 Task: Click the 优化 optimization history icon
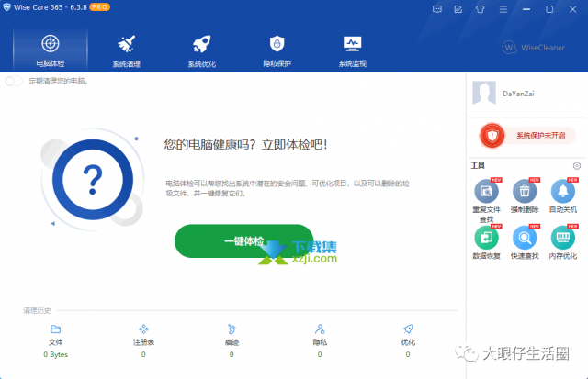[408, 329]
